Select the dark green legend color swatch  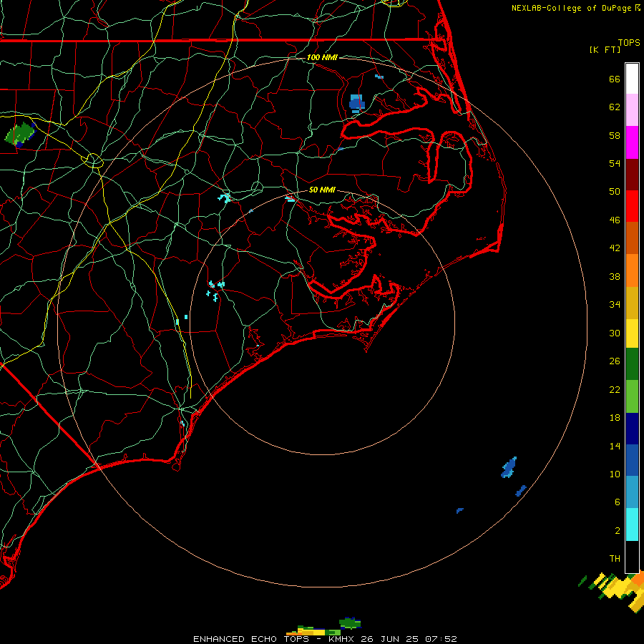click(x=632, y=364)
